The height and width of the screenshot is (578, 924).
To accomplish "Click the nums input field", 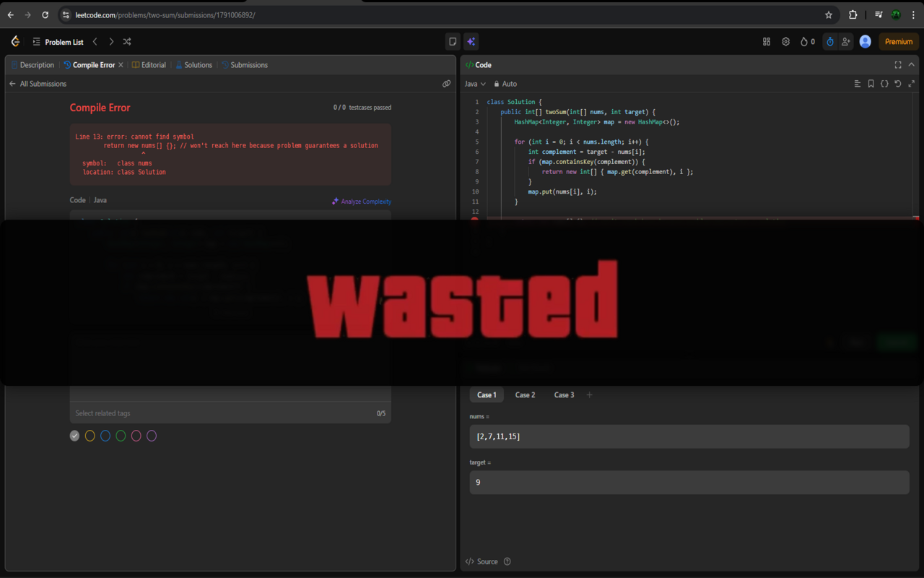I will click(689, 436).
